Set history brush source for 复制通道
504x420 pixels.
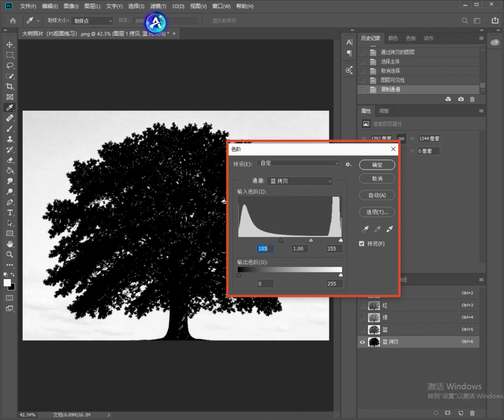point(362,90)
